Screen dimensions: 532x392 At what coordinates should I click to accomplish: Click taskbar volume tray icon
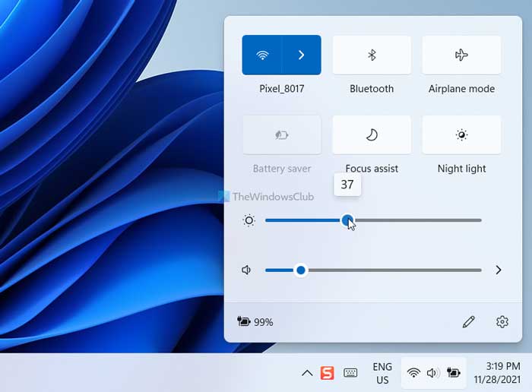(433, 373)
